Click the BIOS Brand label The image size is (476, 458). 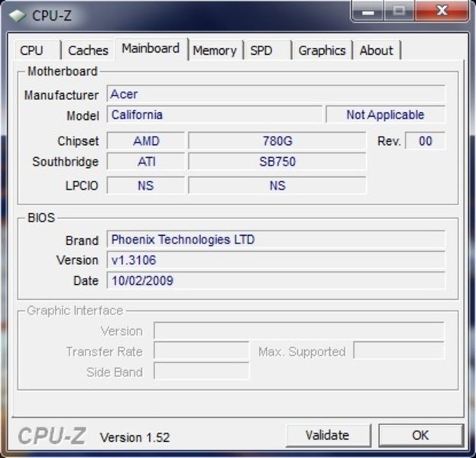click(x=82, y=240)
